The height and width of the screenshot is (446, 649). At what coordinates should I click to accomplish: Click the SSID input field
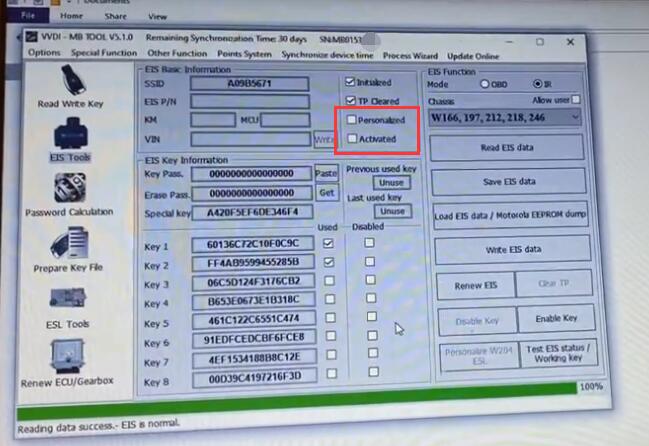click(250, 83)
